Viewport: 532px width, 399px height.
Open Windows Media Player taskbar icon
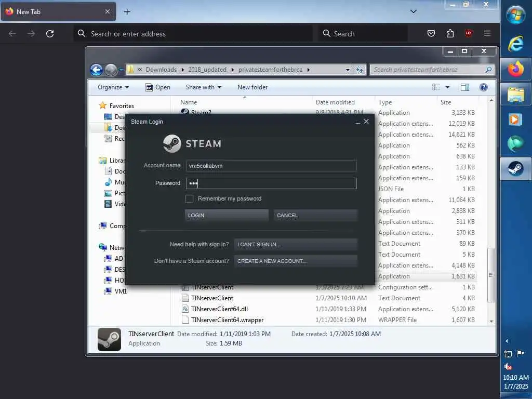click(x=516, y=119)
